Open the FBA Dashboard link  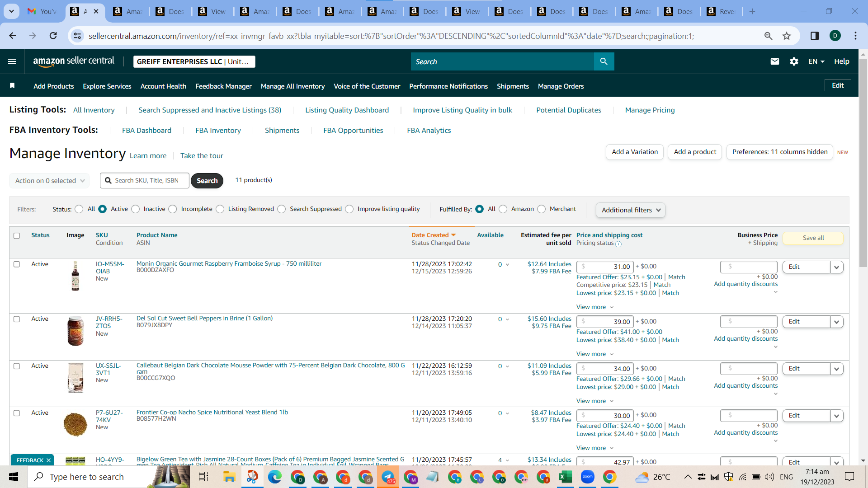146,131
